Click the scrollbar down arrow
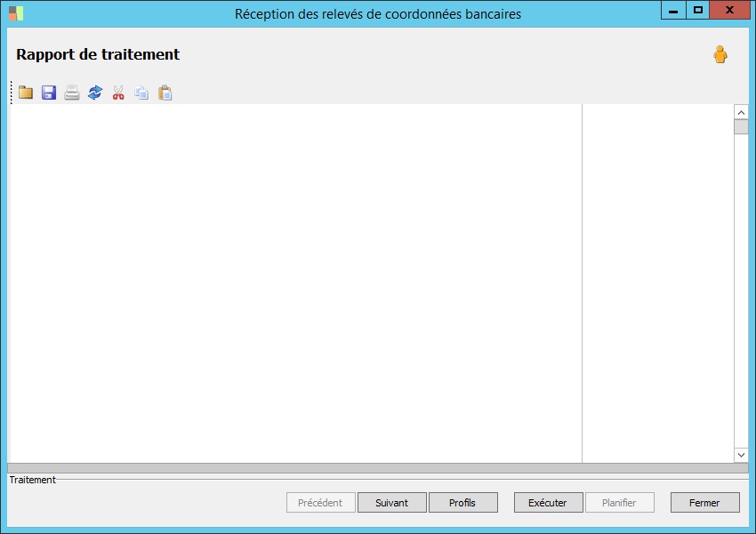This screenshot has height=534, width=756. click(741, 455)
